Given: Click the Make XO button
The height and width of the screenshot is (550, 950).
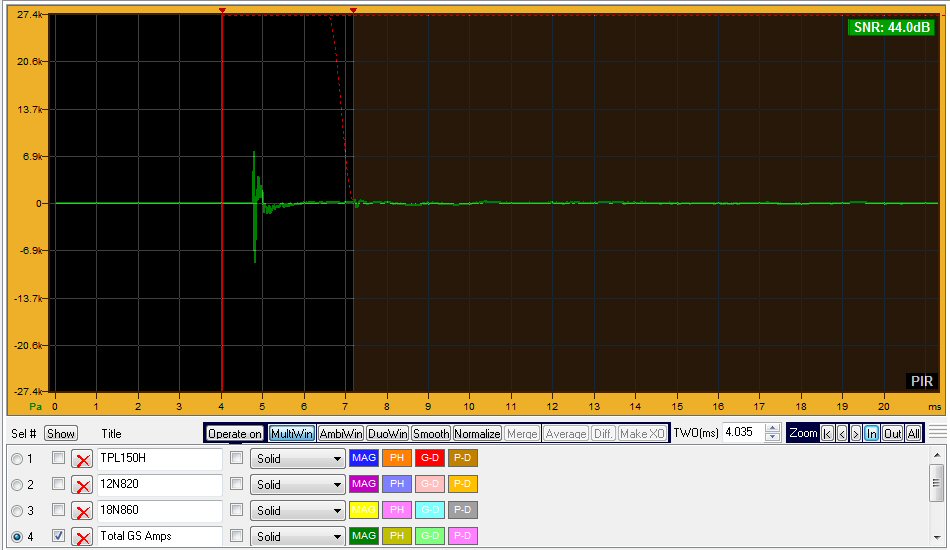Looking at the screenshot, I should (x=642, y=434).
